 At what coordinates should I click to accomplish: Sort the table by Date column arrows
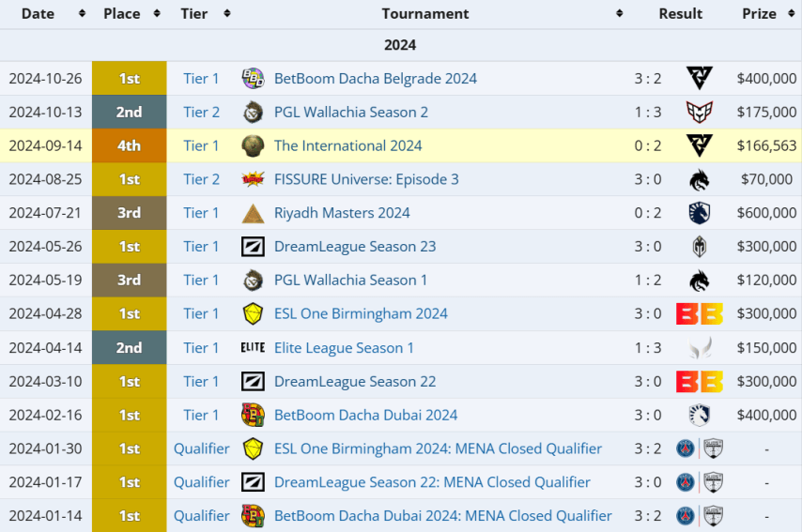coord(83,14)
